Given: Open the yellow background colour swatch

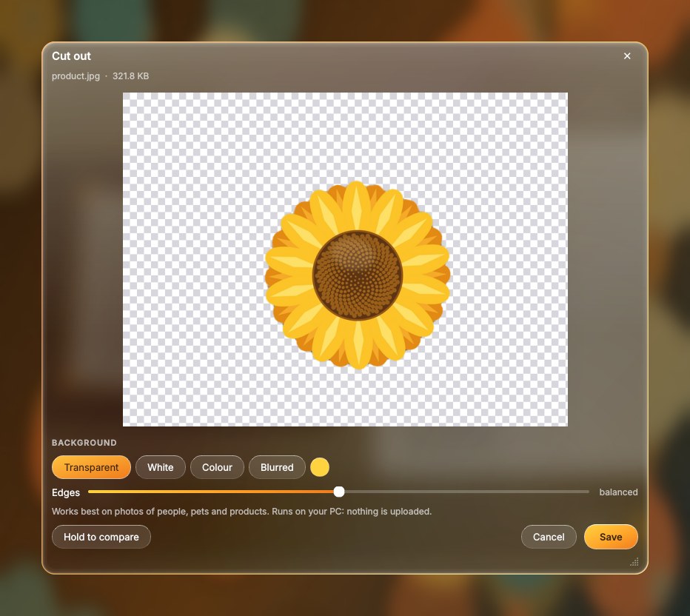Looking at the screenshot, I should coord(320,467).
